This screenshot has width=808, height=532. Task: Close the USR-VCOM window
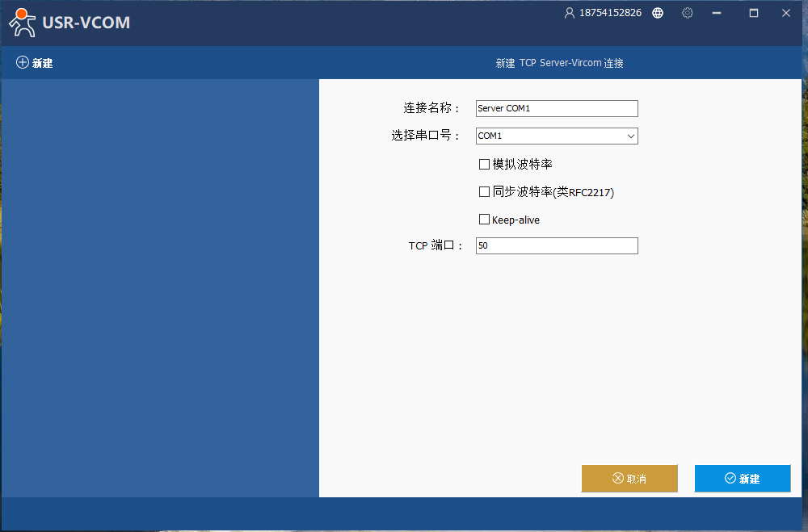tap(785, 13)
